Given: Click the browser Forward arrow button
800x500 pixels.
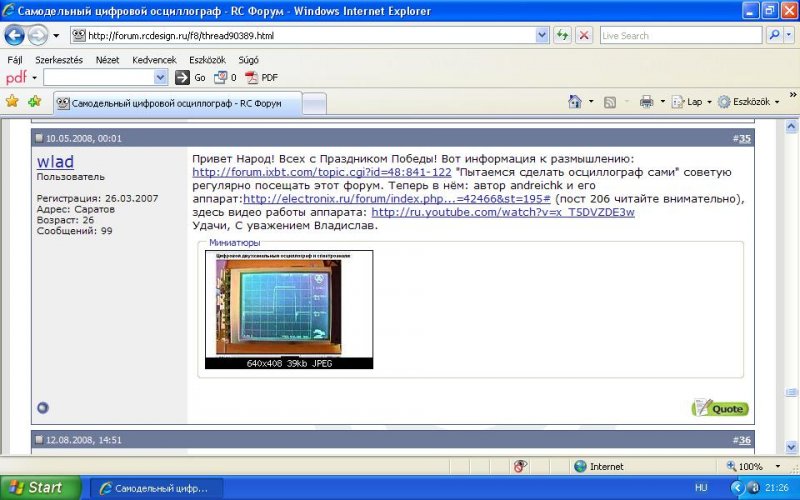Looking at the screenshot, I should tap(37, 35).
